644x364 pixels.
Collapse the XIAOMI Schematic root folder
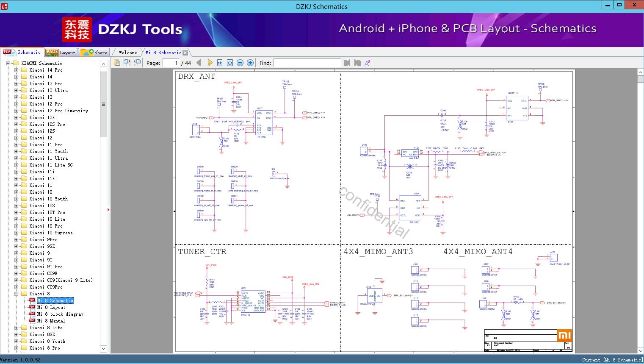point(8,63)
